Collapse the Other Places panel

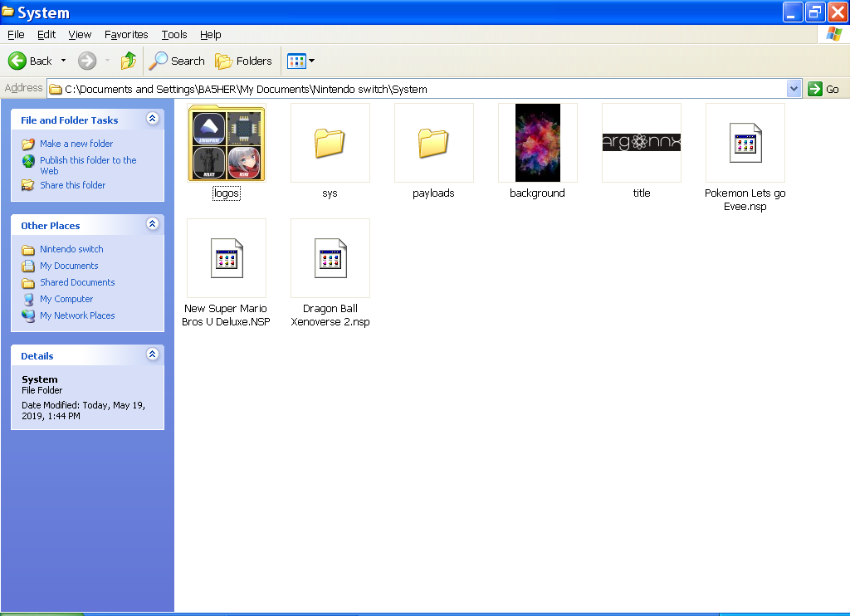153,223
